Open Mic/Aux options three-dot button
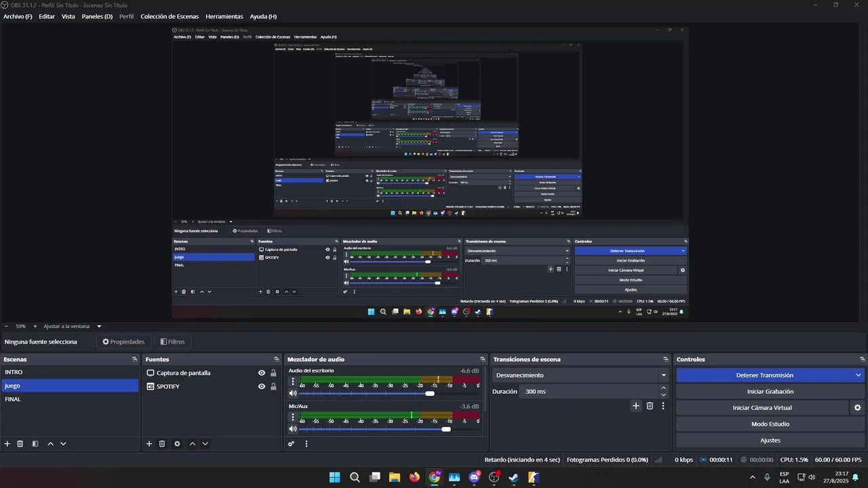Viewport: 868px width, 488px height. click(293, 417)
